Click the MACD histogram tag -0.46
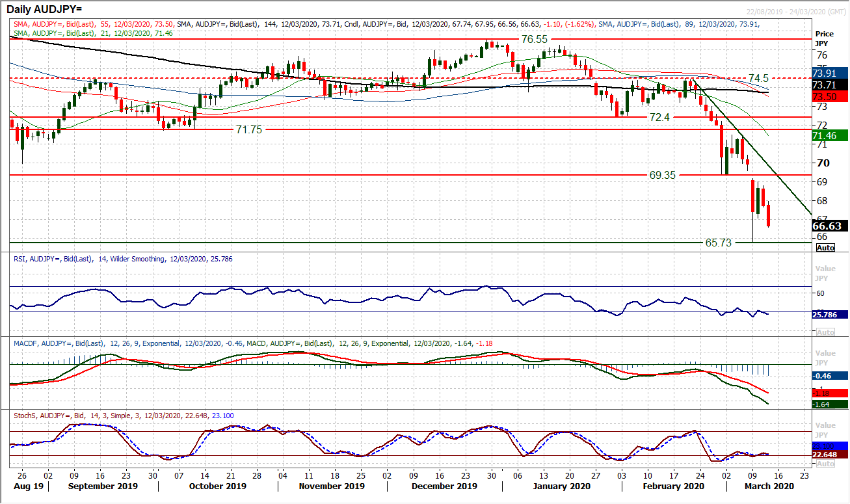Viewport: 850px width, 504px height. [x=829, y=376]
